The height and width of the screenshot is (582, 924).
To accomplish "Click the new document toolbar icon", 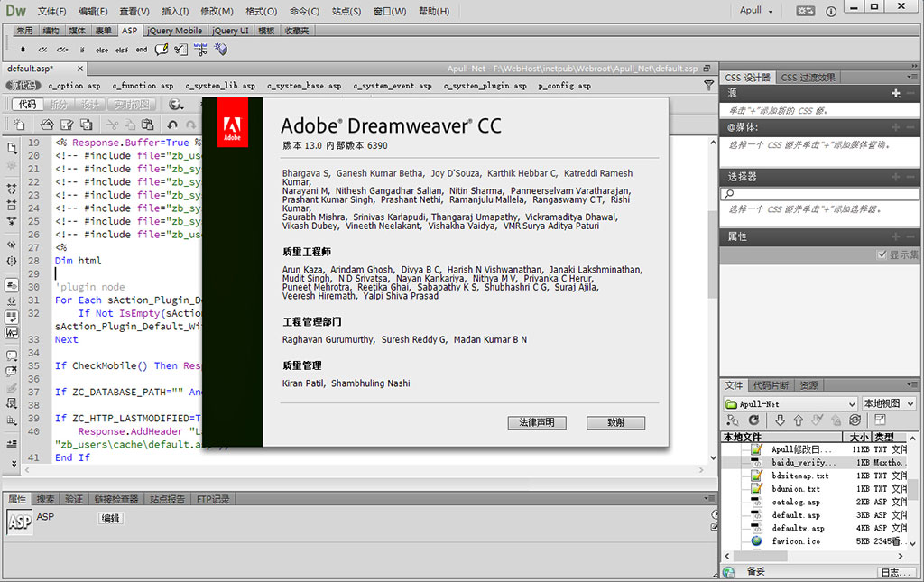I will (19, 125).
